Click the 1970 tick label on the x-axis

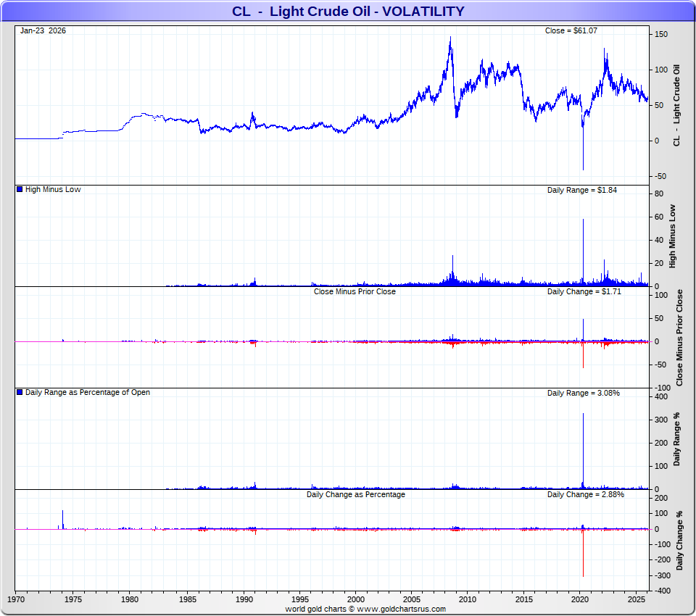pyautogui.click(x=16, y=600)
